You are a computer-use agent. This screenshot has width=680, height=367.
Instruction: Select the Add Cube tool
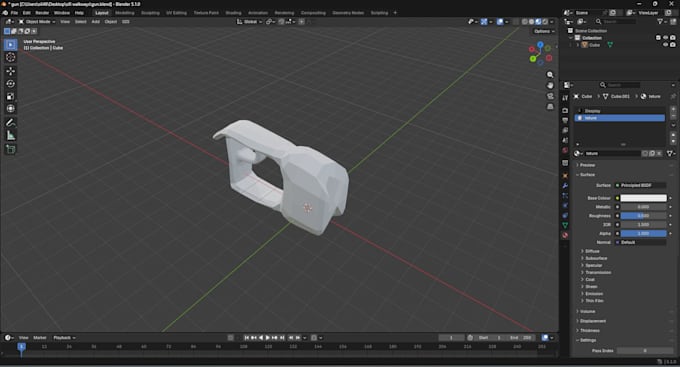(x=11, y=150)
